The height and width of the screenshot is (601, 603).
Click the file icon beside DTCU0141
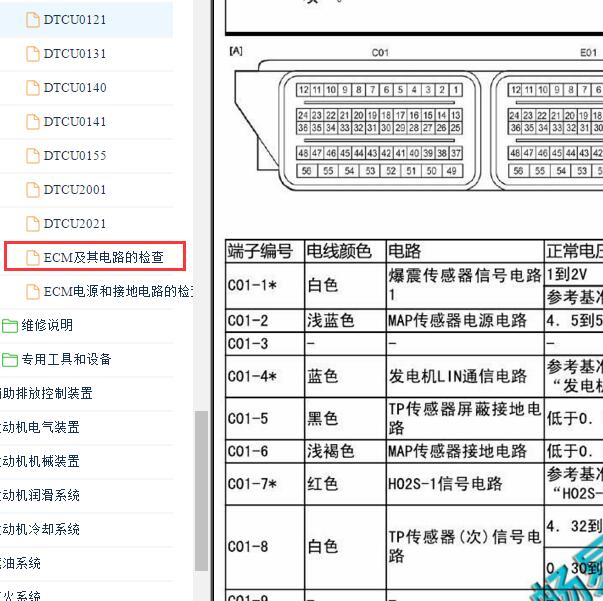(33, 122)
